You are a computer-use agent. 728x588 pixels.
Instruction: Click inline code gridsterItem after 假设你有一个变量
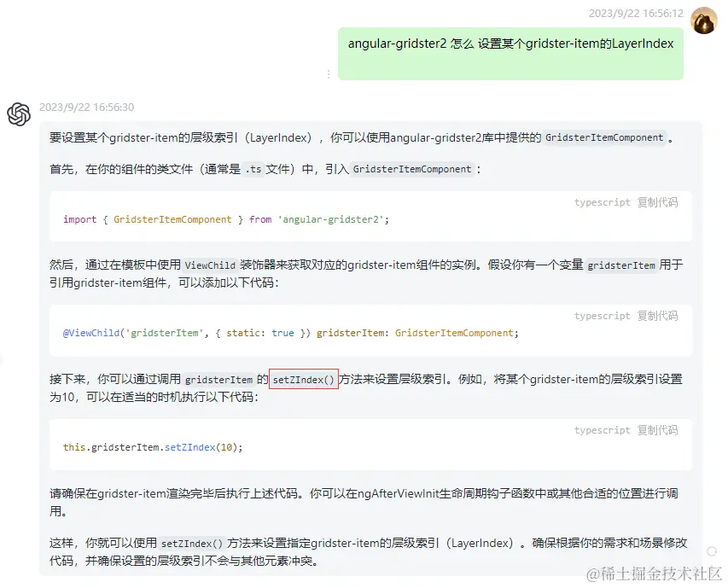[620, 265]
